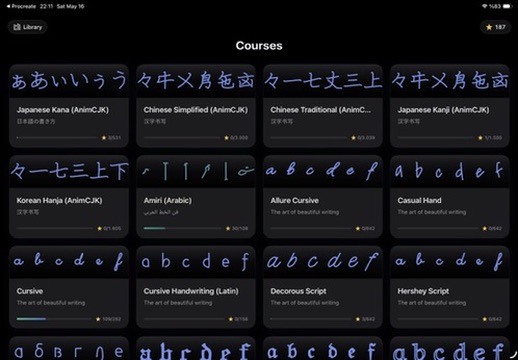518x360 pixels.
Task: Click Korean Hanja character preview thumbnail
Action: tap(69, 171)
